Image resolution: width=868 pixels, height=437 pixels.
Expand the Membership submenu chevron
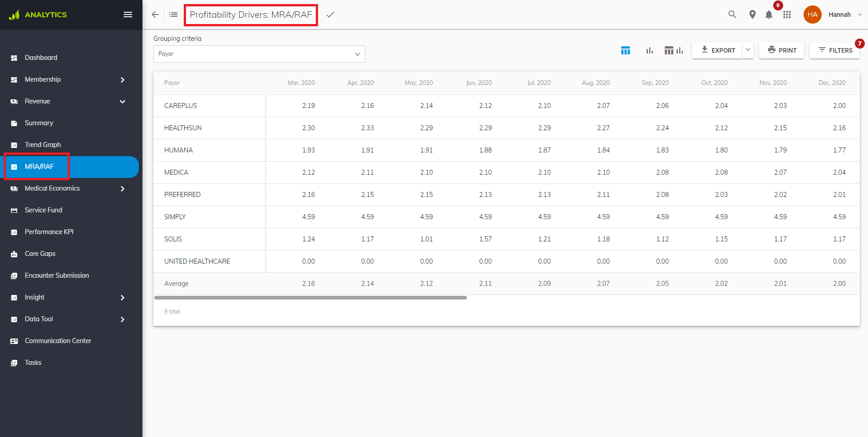123,80
